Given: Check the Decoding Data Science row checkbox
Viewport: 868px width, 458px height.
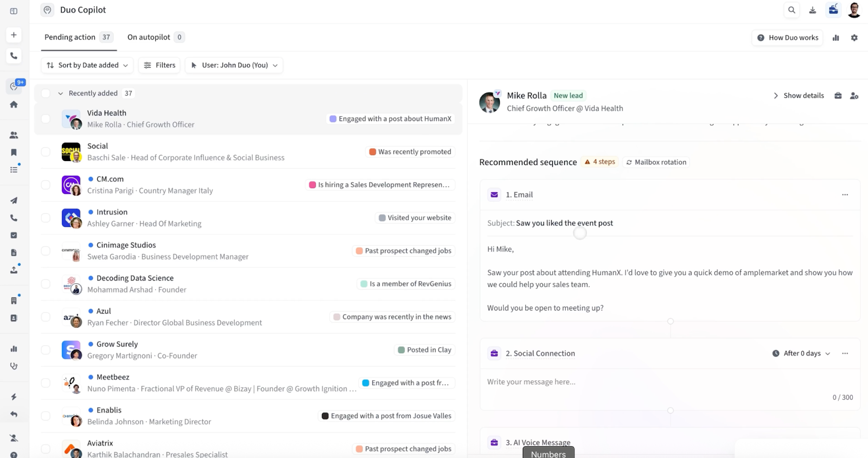Looking at the screenshot, I should [46, 284].
